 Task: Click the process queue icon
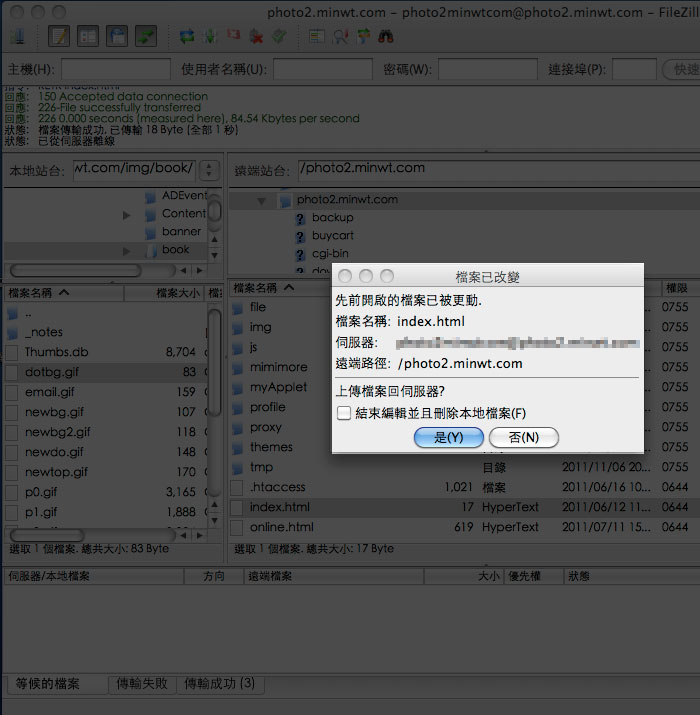coord(210,36)
